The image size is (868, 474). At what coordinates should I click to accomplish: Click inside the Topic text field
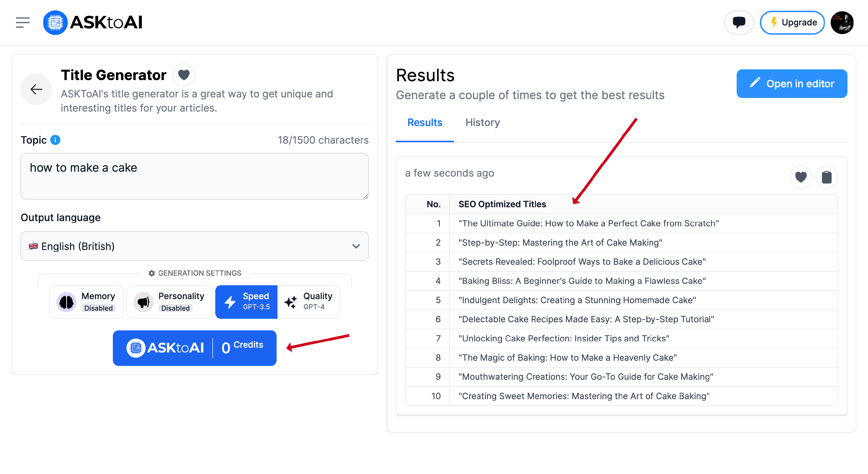click(194, 176)
